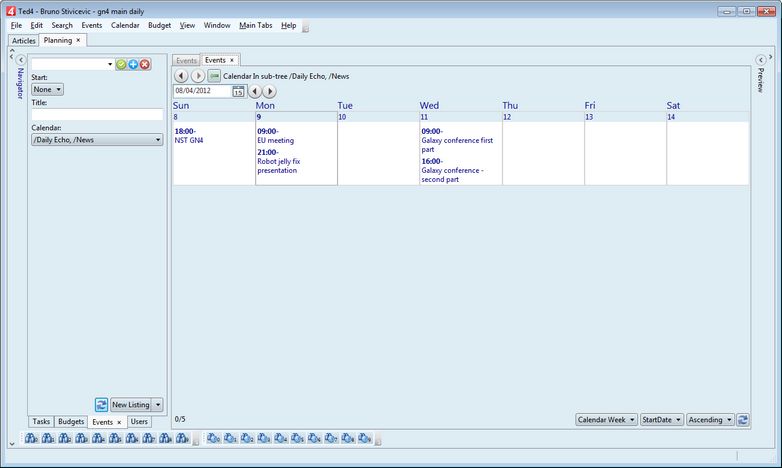This screenshot has height=468, width=782.
Task: Click binoculars search shortcut 4
Action: (98, 439)
